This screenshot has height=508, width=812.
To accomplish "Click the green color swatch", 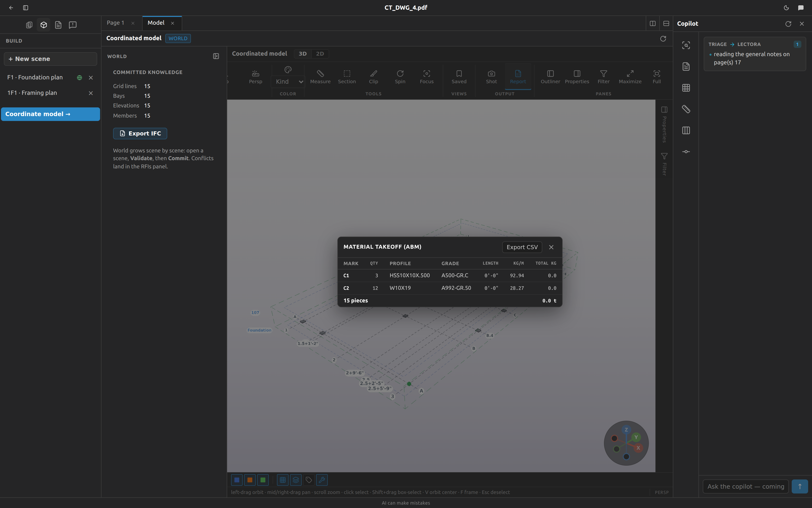I will click(x=263, y=480).
